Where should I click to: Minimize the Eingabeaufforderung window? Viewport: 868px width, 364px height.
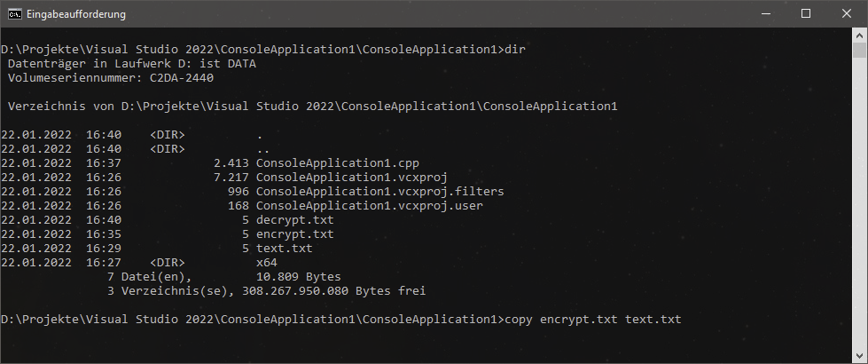[x=765, y=14]
